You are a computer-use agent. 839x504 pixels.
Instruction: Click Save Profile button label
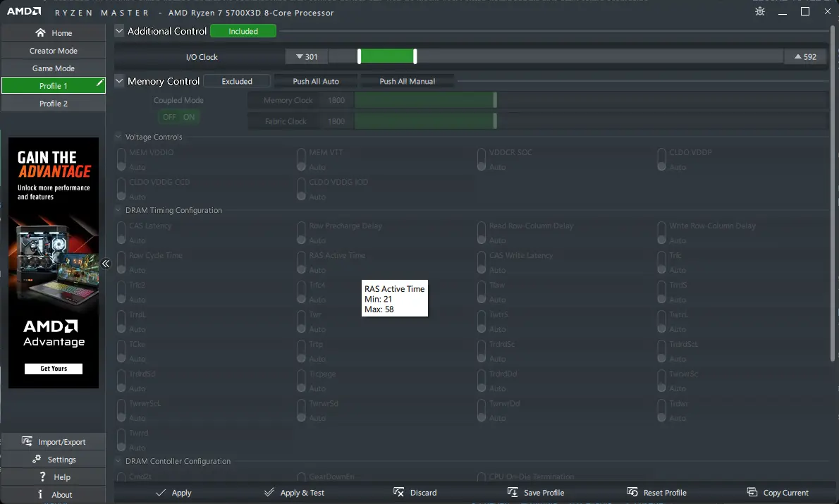tap(544, 492)
